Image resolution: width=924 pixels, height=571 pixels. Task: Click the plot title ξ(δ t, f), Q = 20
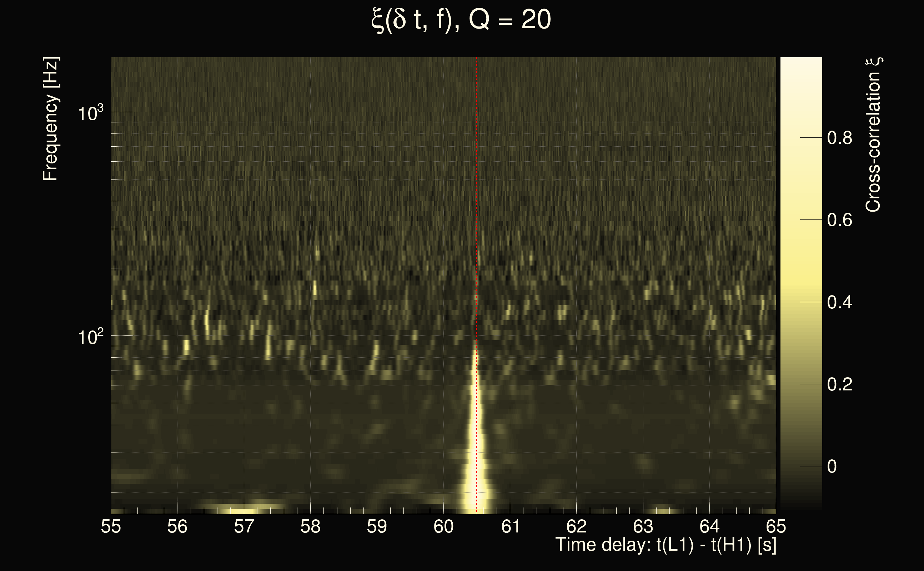coord(461,20)
